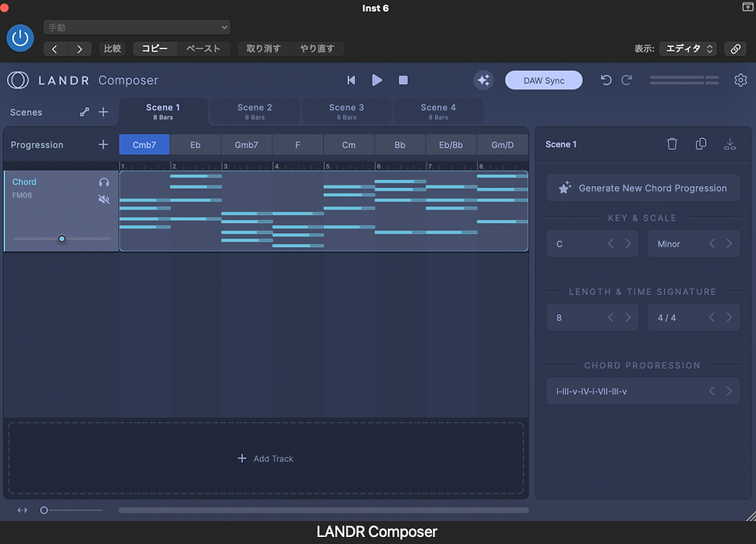Viewport: 756px width, 544px height.
Task: Start playback with the play button
Action: (x=377, y=80)
